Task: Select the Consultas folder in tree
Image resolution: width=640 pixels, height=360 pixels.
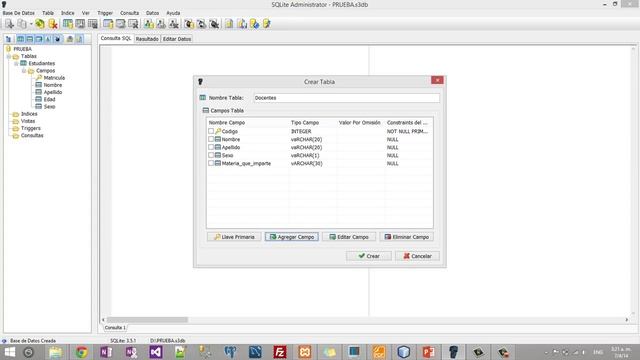Action: [x=32, y=136]
